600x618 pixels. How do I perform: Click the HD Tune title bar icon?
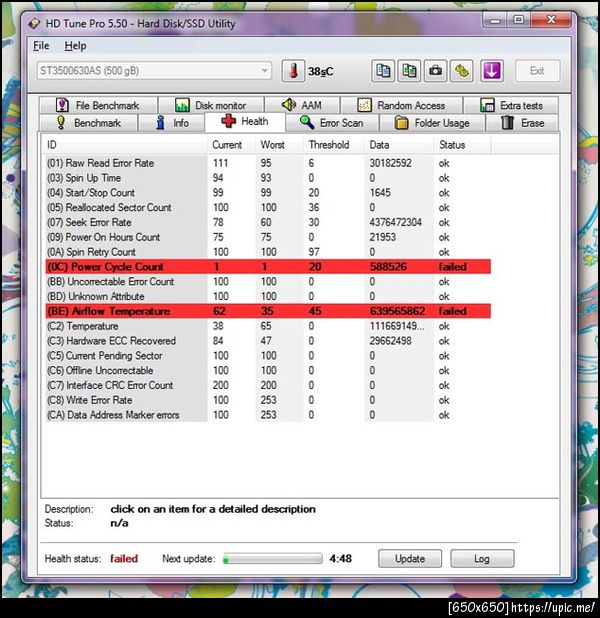[34, 24]
